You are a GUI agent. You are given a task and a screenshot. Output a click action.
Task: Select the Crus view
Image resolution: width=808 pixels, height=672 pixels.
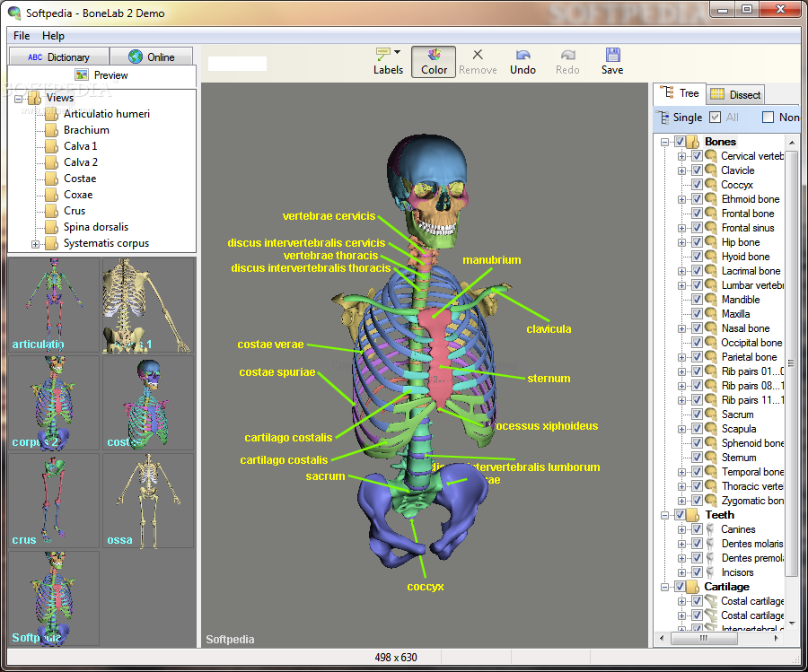click(x=75, y=211)
